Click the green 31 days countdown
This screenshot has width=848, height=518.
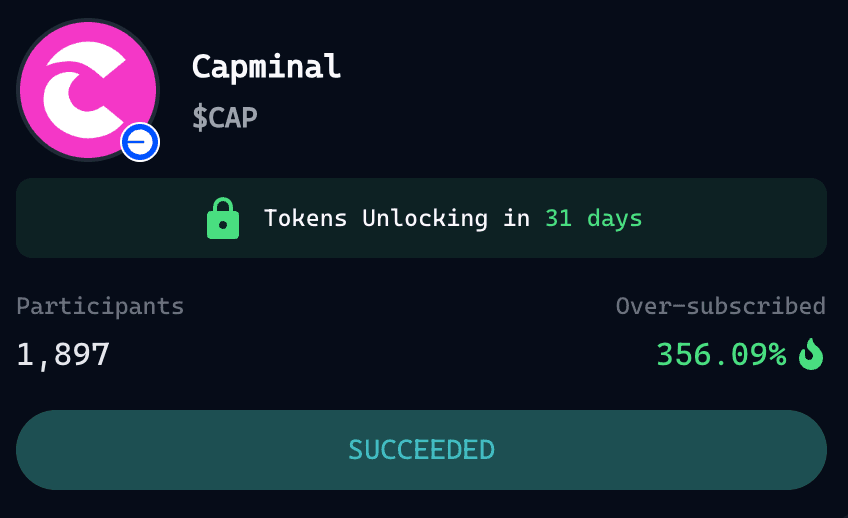coord(593,219)
